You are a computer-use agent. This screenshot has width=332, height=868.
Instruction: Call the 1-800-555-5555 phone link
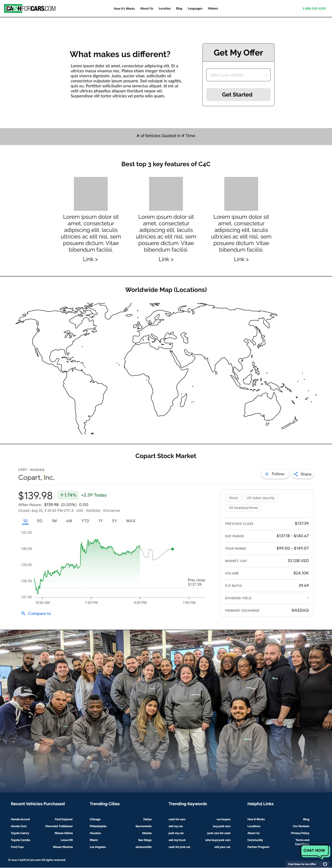pyautogui.click(x=314, y=8)
